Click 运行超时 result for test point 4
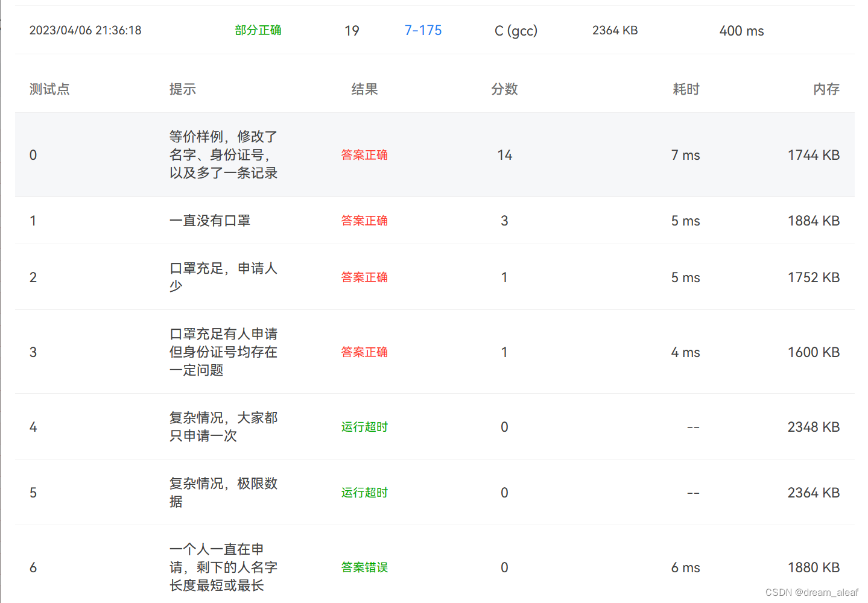 click(x=364, y=427)
